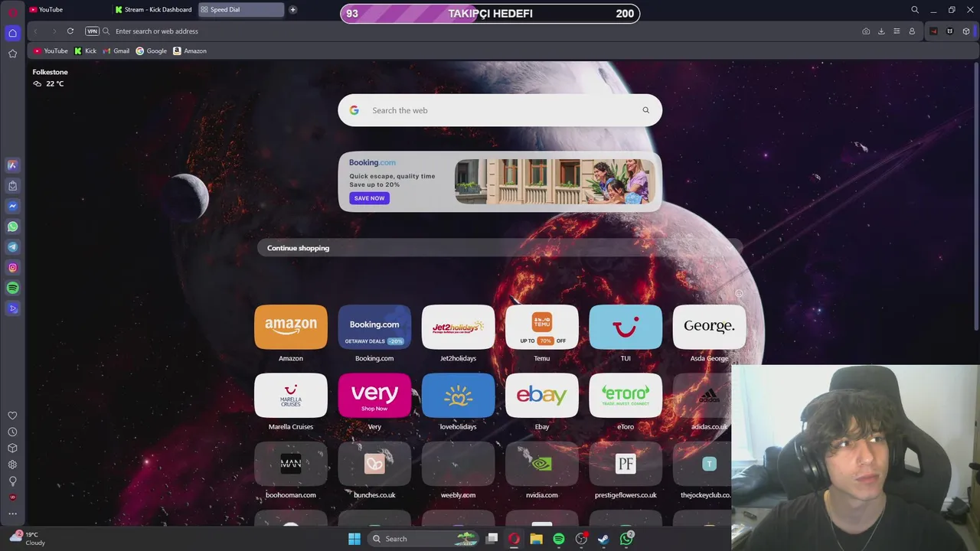
Task: Open the Kick bookmark
Action: [x=85, y=51]
